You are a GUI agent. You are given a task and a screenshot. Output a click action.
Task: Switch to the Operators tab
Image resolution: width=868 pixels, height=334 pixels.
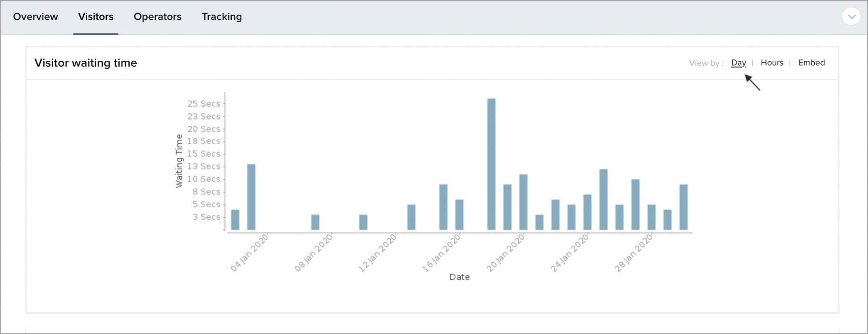pyautogui.click(x=158, y=17)
